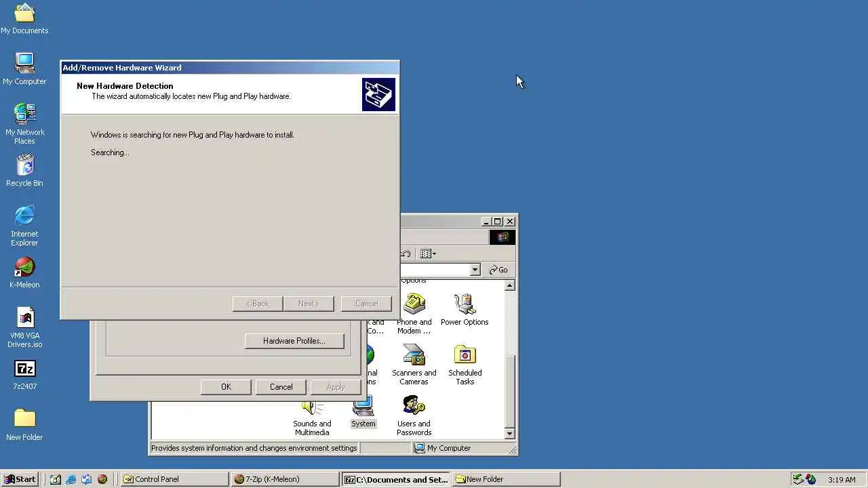Click Cancel in Add/Remove Hardware Wizard
This screenshot has width=868, height=488.
point(367,304)
